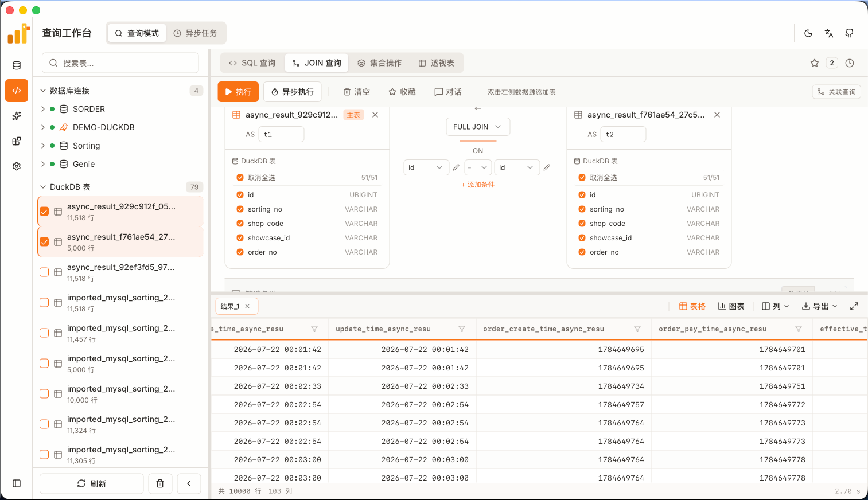Viewport: 868px width, 500px height.
Task: Expand the Sorting connection
Action: [x=43, y=146]
